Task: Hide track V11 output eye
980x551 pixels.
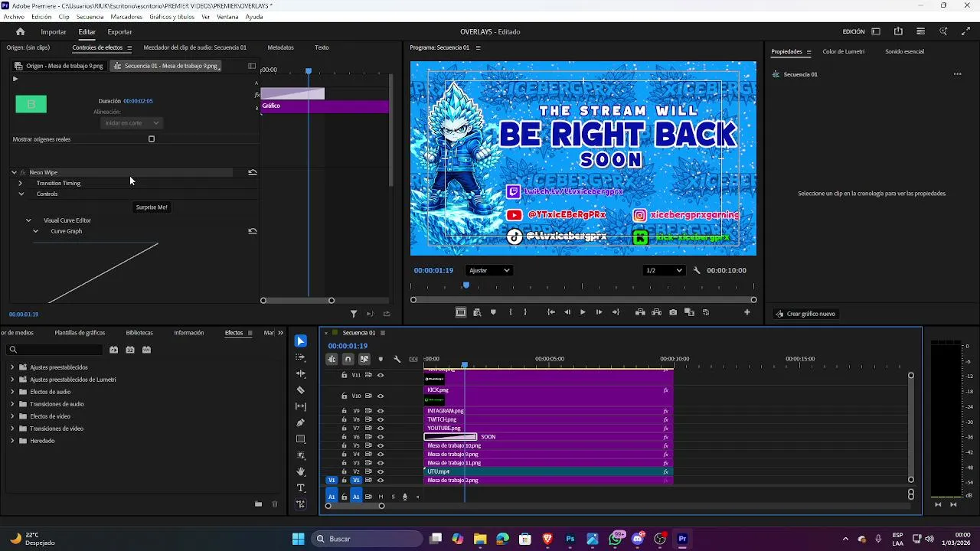Action: pyautogui.click(x=381, y=375)
